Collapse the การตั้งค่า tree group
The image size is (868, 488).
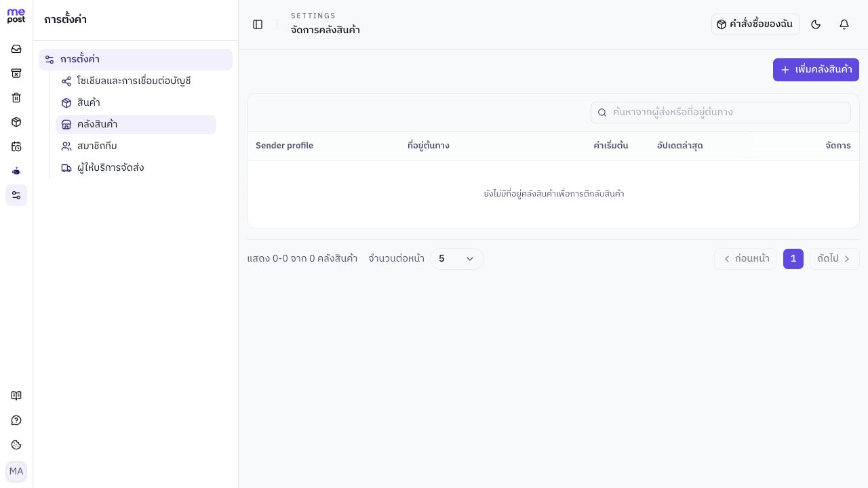[136, 60]
